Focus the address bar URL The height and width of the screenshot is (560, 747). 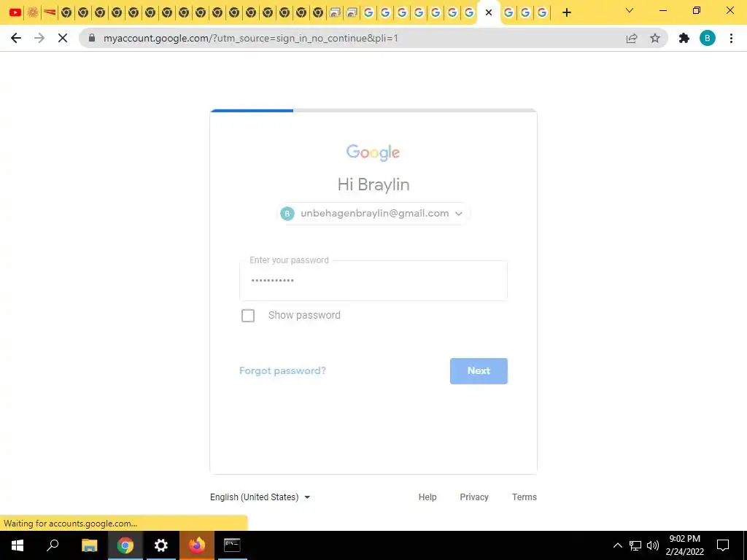click(251, 38)
